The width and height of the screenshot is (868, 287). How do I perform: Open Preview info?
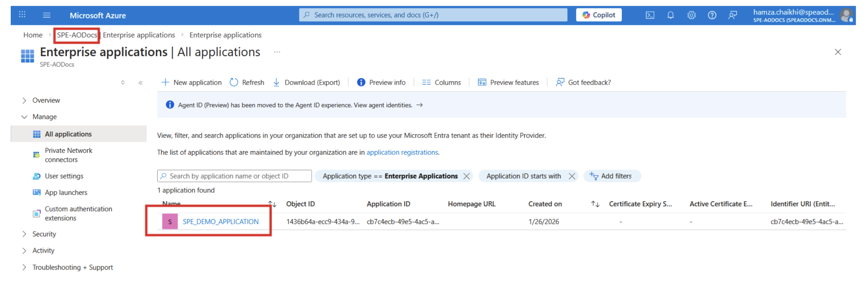(x=381, y=83)
